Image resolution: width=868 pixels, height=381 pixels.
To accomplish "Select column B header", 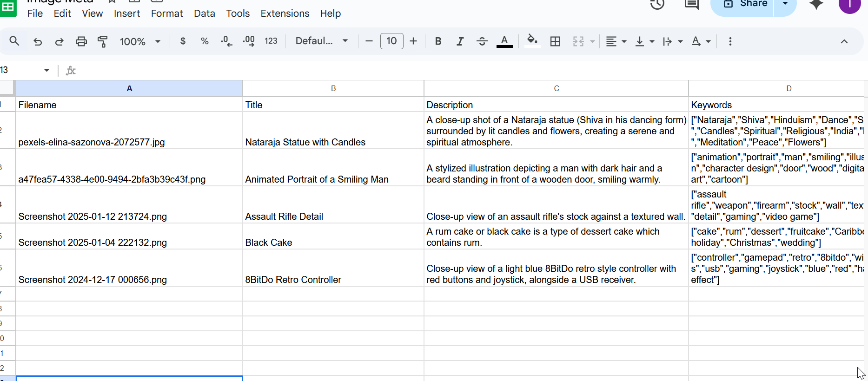I will click(x=333, y=88).
